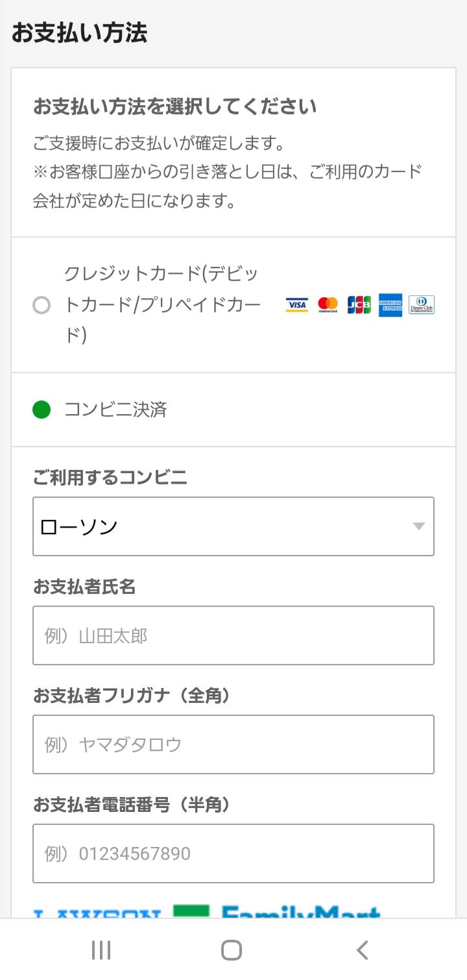Tap the お支払い方法 page heading
467x980 pixels.
(79, 32)
